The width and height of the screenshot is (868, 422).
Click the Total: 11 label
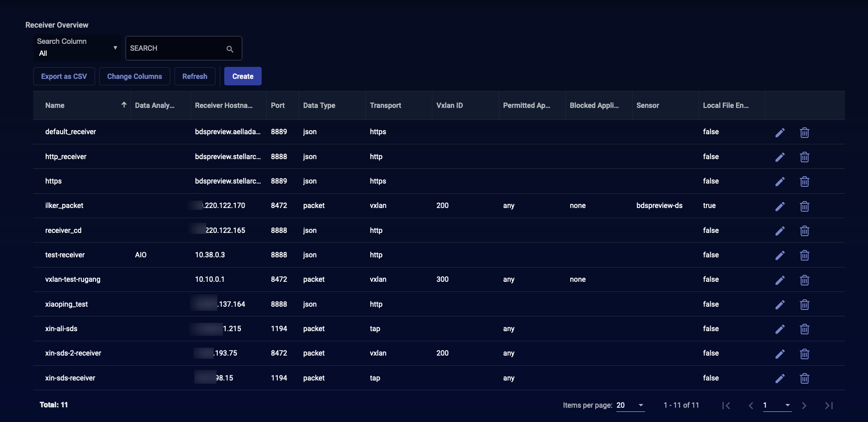pos(54,405)
